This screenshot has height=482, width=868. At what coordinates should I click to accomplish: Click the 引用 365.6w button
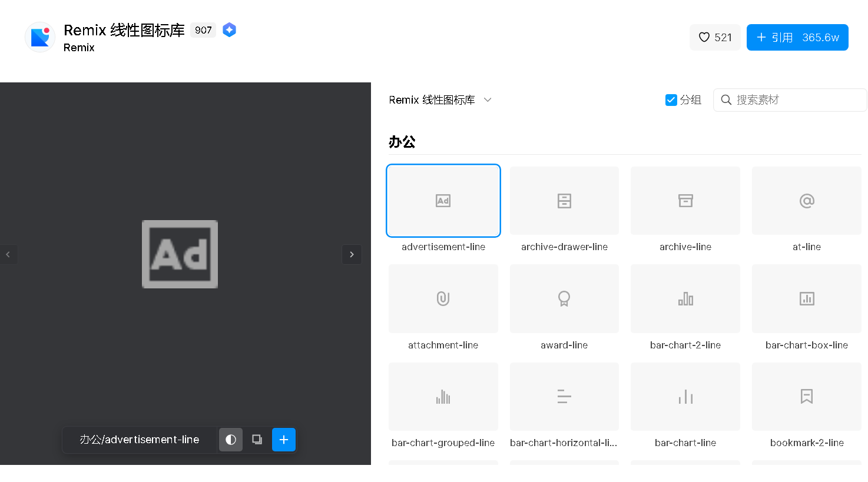click(x=797, y=37)
